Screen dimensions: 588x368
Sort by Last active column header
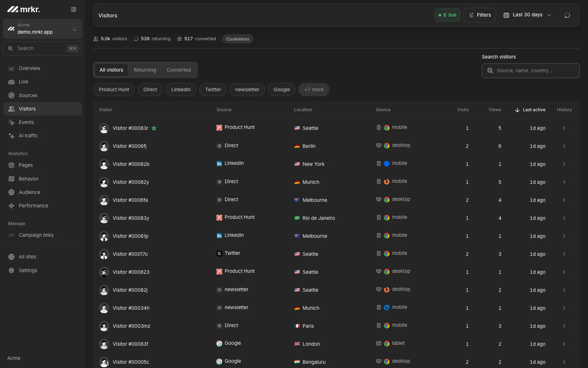[530, 110]
